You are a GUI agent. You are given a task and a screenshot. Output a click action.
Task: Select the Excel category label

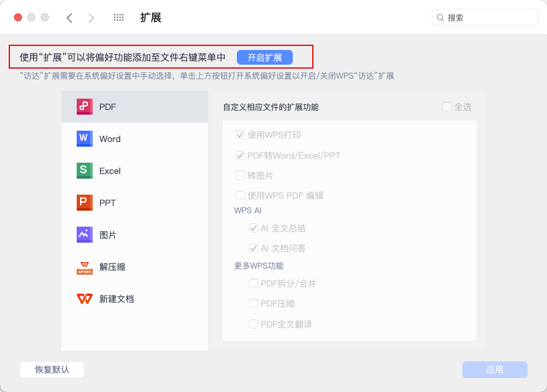110,171
